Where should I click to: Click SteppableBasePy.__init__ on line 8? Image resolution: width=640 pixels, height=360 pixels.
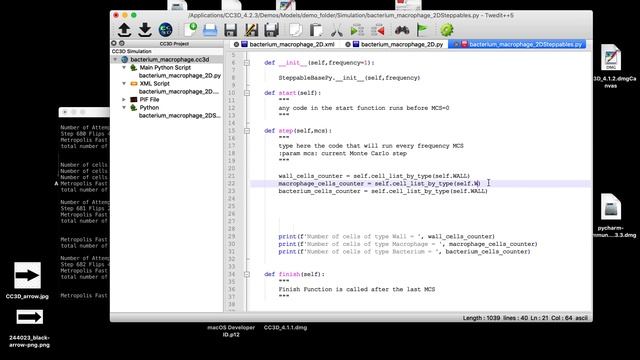click(349, 78)
